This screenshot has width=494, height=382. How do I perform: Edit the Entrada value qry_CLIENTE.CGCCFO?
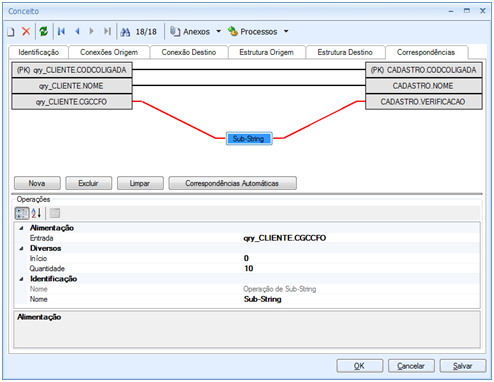pyautogui.click(x=361, y=238)
